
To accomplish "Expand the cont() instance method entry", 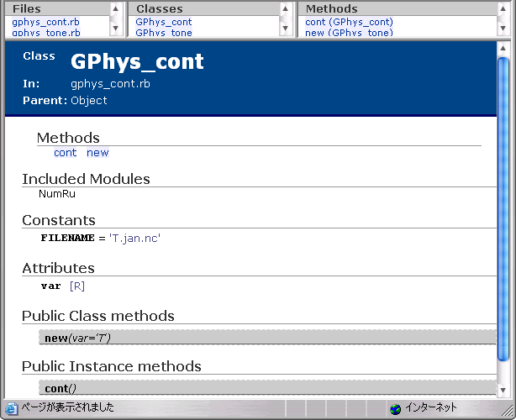I will pyautogui.click(x=61, y=388).
